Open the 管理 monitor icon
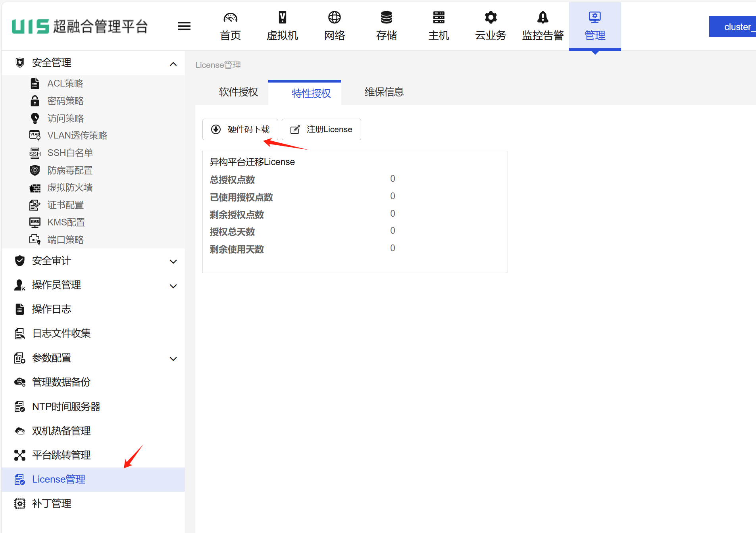756x533 pixels. tap(594, 17)
